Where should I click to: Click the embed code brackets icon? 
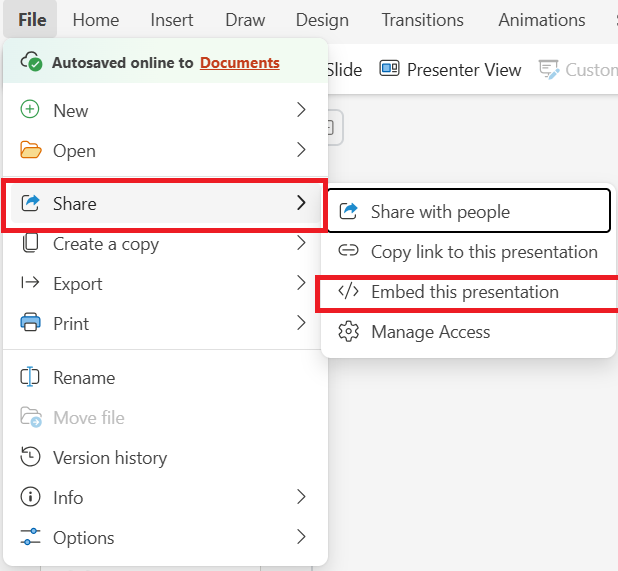(x=348, y=291)
